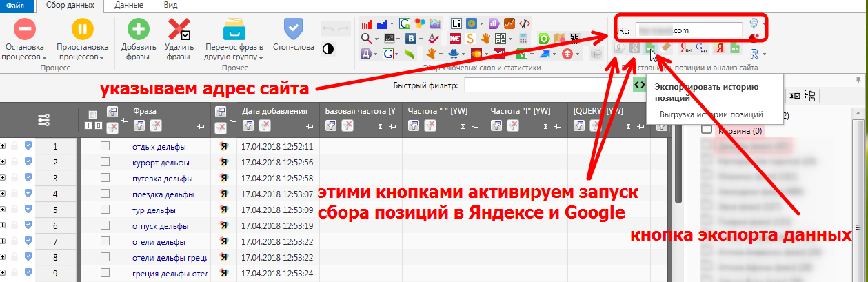Click the column settings sliders icon in table header
The image size is (868, 282).
[44, 120]
